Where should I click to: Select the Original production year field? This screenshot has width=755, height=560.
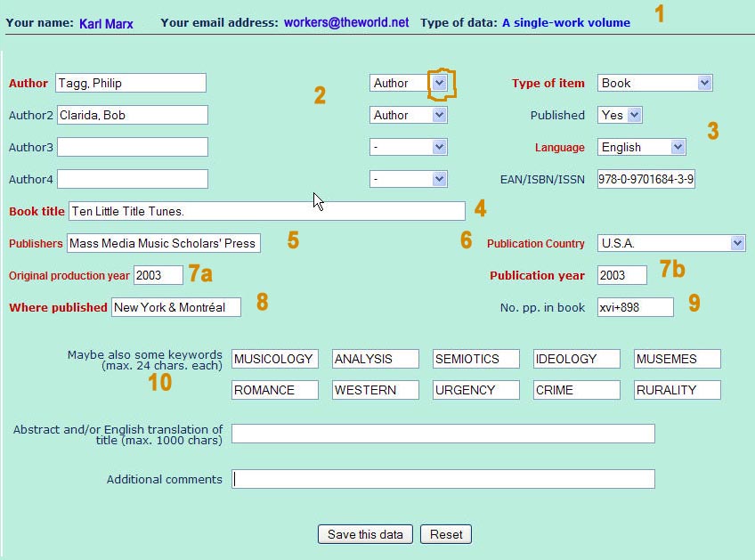point(158,275)
